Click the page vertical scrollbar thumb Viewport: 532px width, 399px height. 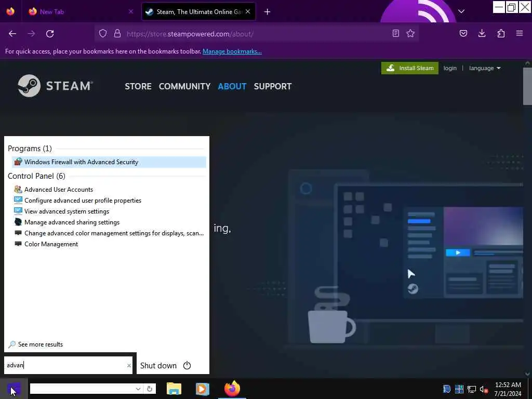(x=527, y=86)
